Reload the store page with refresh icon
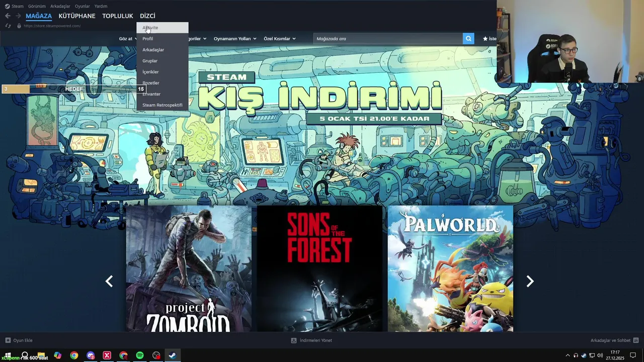Viewport: 644px width, 362px height. (8, 26)
